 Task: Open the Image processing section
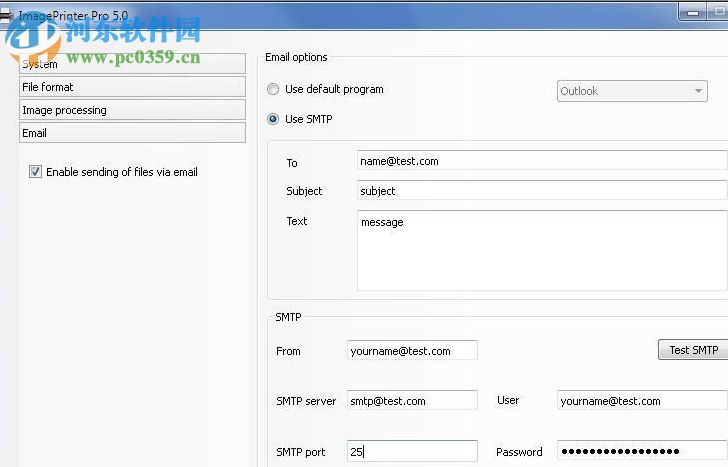pyautogui.click(x=132, y=110)
